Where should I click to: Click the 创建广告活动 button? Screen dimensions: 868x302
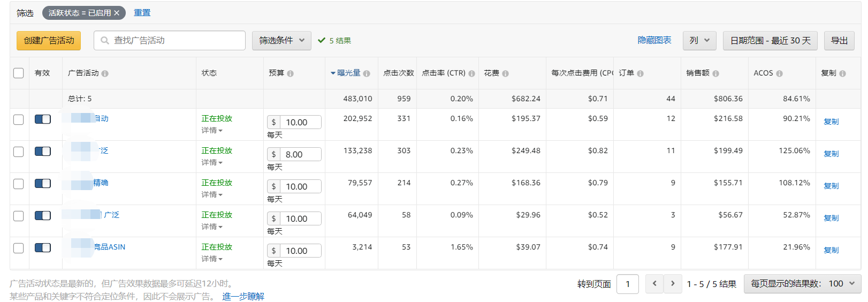point(49,41)
